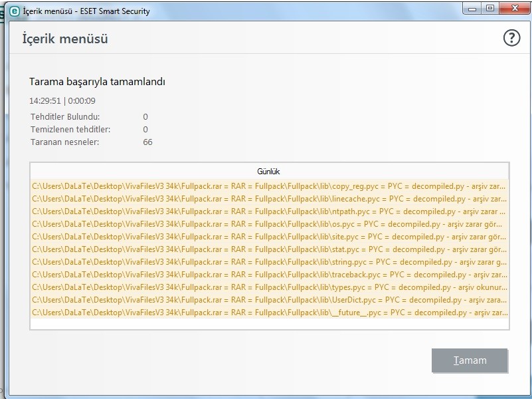
Task: Select the site.pyc log row
Action: point(270,237)
